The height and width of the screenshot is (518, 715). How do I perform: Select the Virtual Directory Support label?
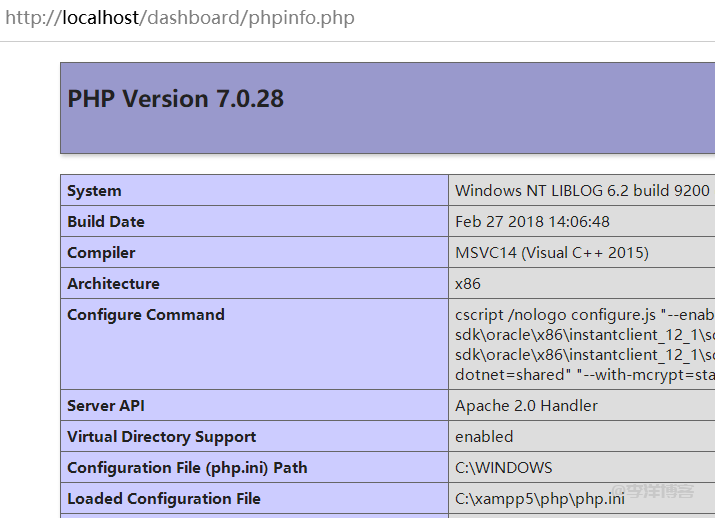[x=161, y=437]
